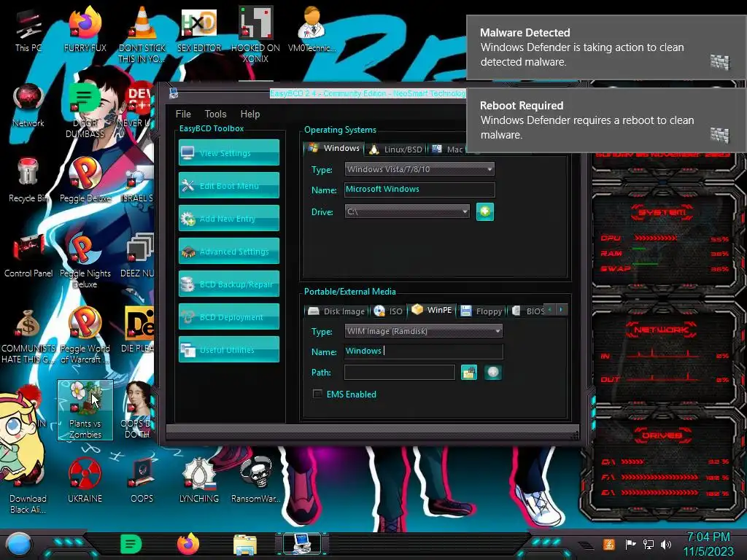Select the Floppy tab
Viewport: 747px width, 560px height.
coord(481,311)
